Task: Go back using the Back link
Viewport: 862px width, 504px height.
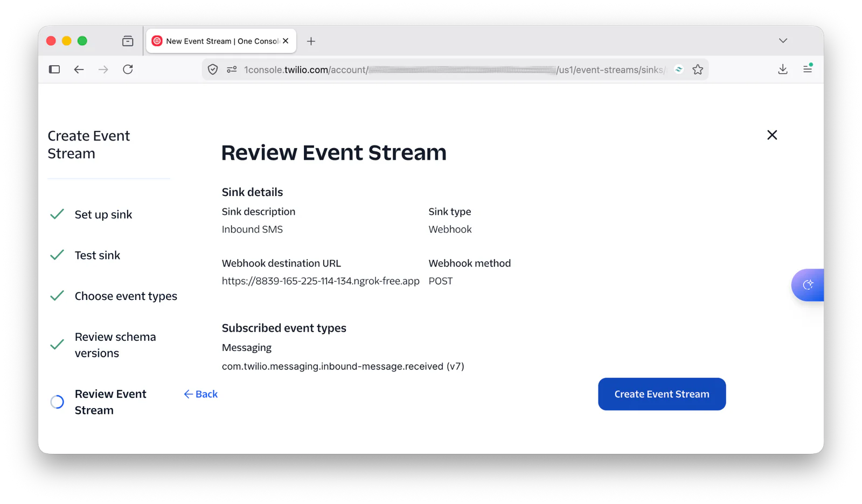Action: tap(200, 394)
